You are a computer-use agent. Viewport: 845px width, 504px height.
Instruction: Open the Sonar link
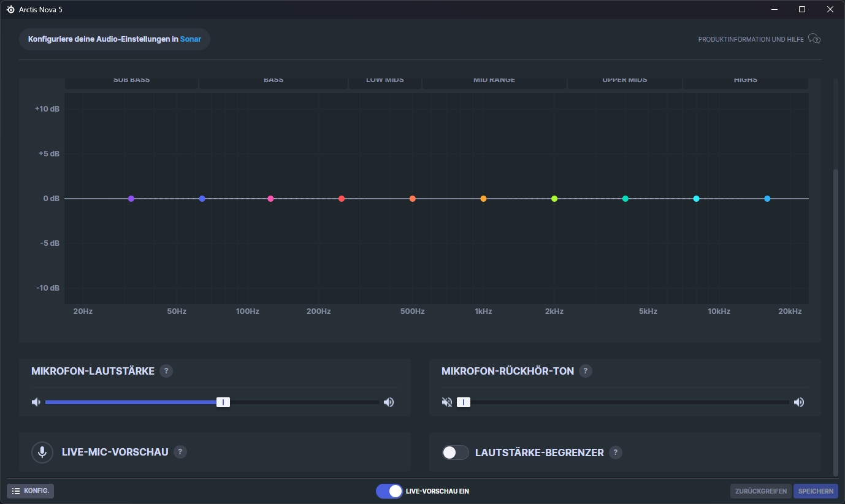tap(190, 39)
